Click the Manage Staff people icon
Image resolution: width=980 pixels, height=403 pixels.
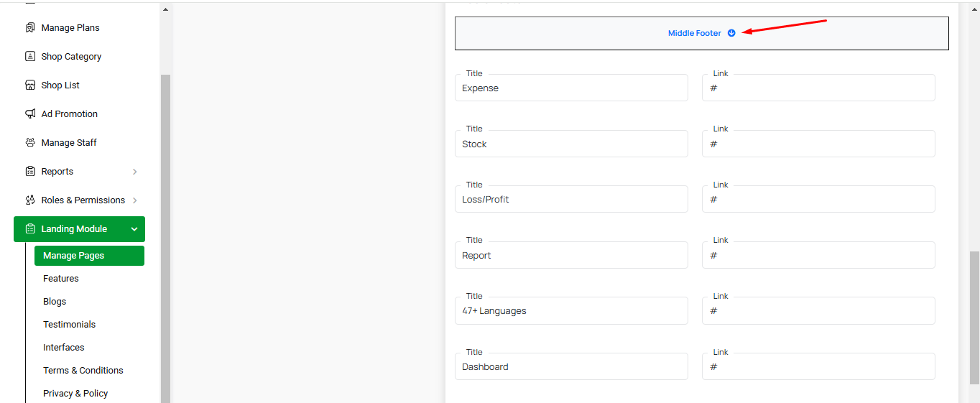30,143
